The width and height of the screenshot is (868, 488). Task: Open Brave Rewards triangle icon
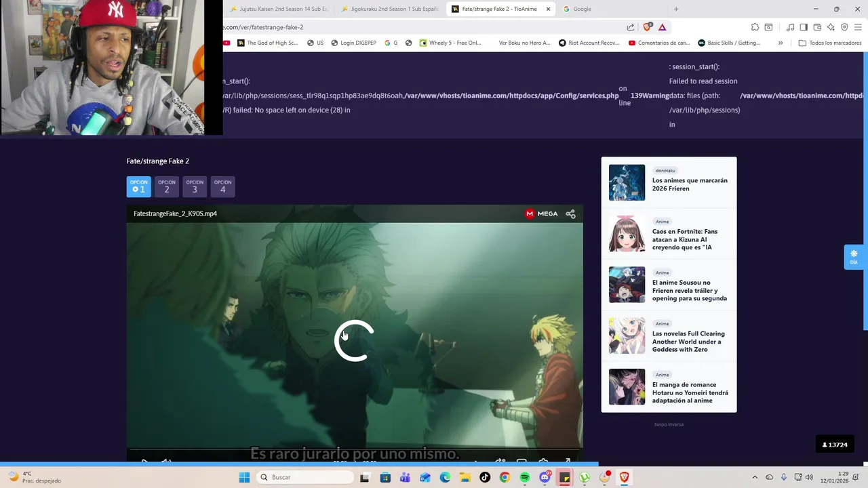(x=663, y=27)
